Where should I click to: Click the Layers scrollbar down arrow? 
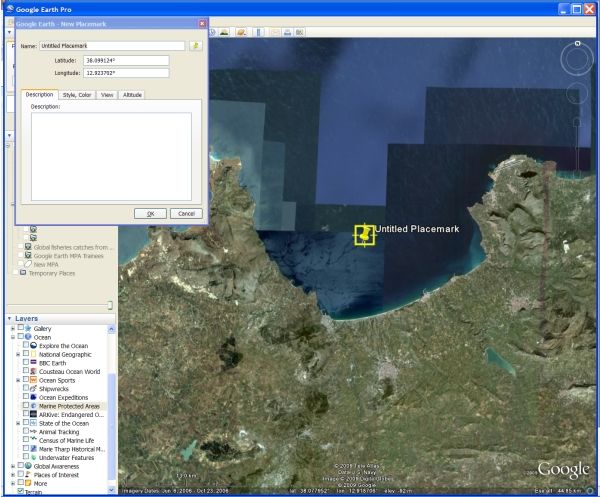[111, 490]
